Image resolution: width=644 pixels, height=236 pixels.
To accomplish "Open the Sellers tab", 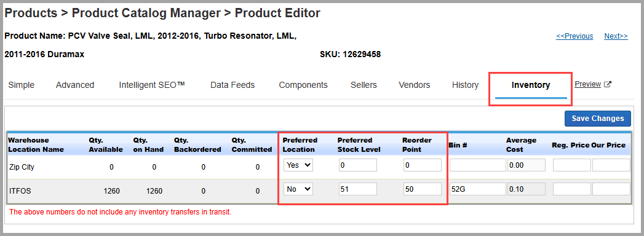I will pyautogui.click(x=364, y=85).
